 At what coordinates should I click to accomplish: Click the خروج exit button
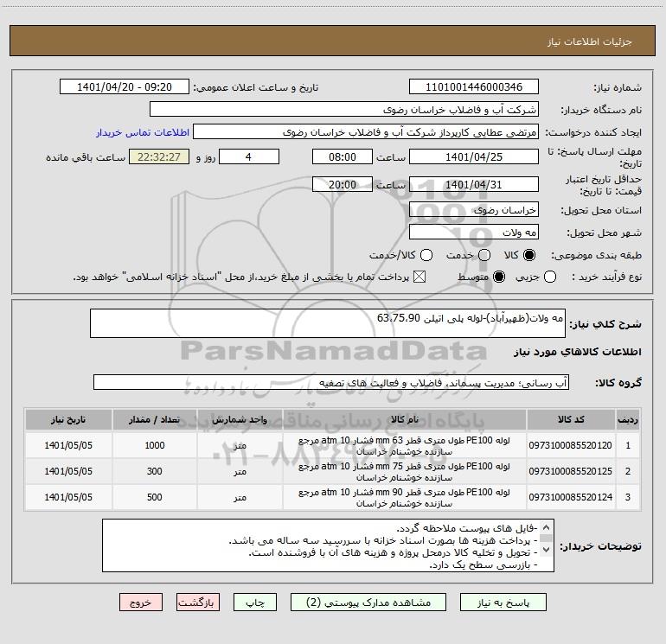(141, 603)
